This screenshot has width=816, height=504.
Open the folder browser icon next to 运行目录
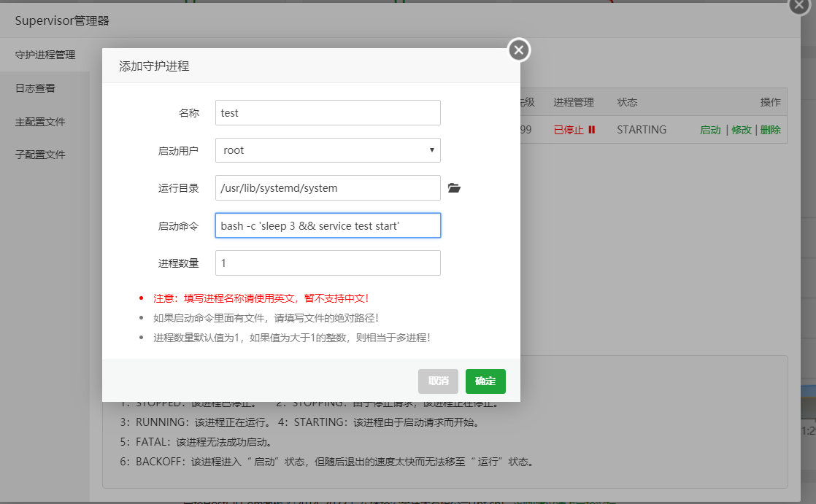[x=454, y=187]
